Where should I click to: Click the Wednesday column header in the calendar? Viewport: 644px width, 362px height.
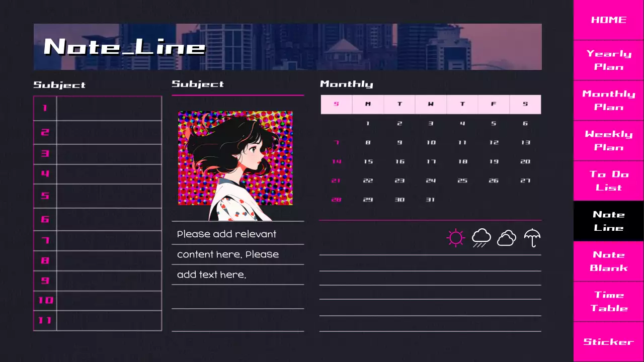[431, 104]
